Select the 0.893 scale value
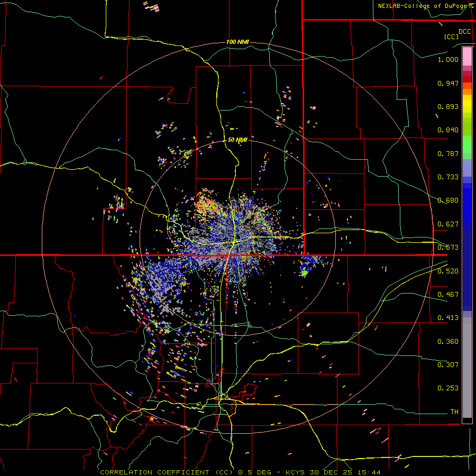The height and width of the screenshot is (476, 476). pos(448,106)
